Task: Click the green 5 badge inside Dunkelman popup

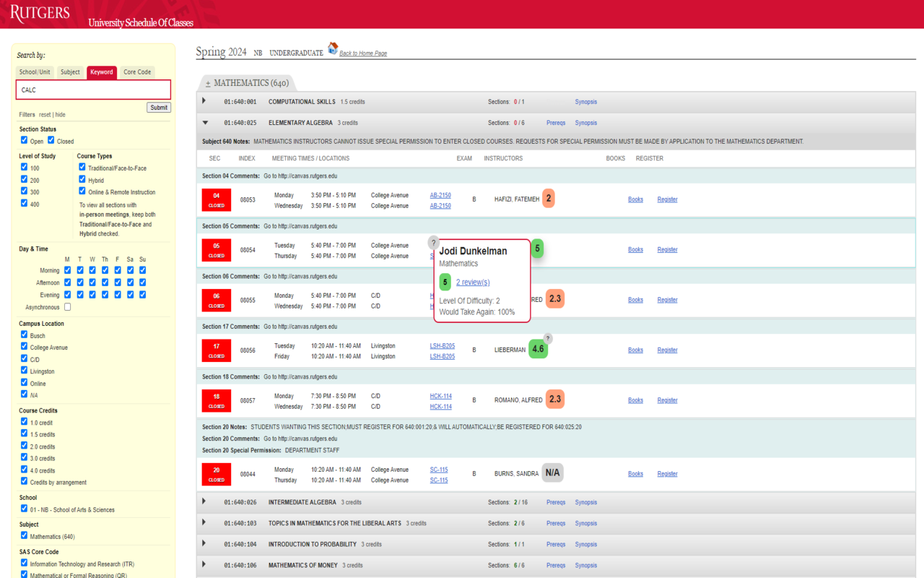Action: tap(445, 282)
